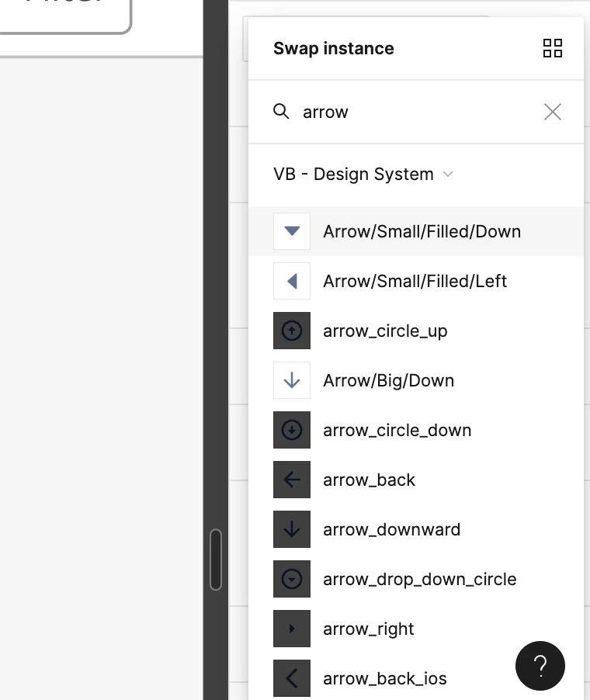Click the arrow_downward label
590x700 pixels.
point(392,529)
